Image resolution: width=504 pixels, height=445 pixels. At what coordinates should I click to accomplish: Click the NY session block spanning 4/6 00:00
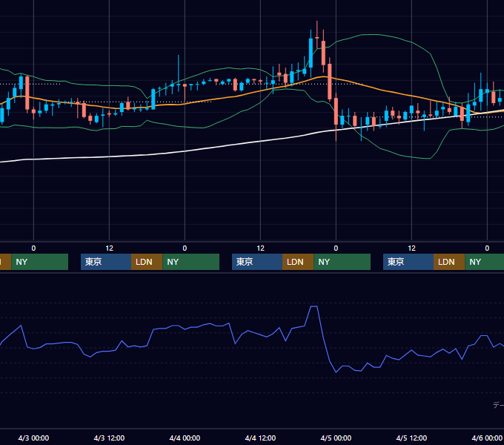485,262
